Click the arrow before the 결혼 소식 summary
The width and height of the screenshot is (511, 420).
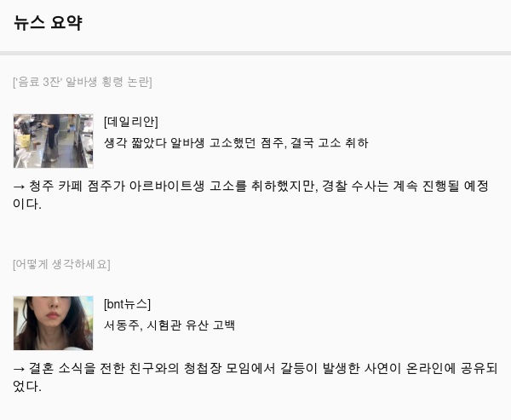coord(20,369)
